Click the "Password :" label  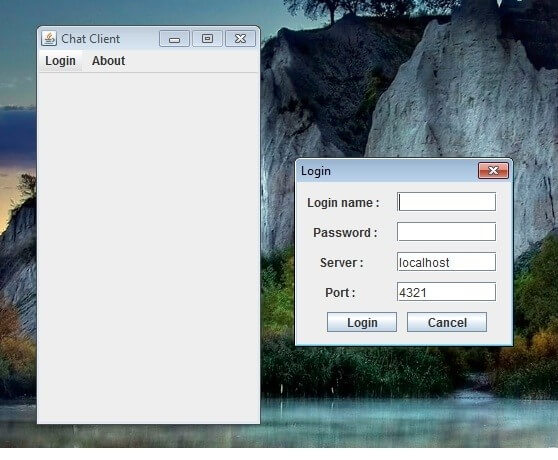point(345,233)
